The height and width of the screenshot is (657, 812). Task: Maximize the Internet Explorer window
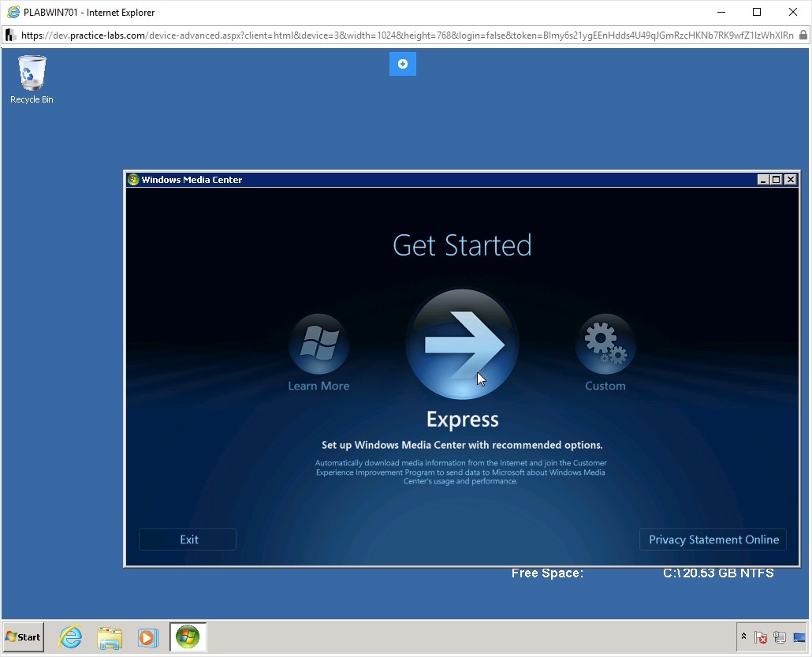click(757, 12)
